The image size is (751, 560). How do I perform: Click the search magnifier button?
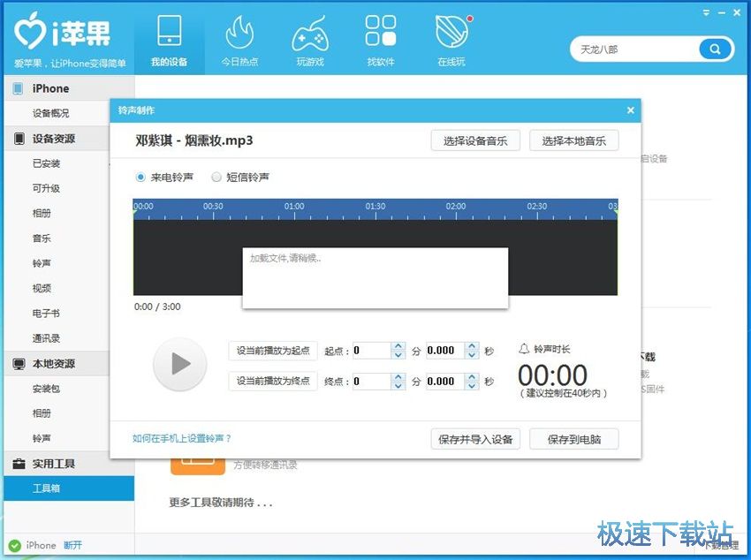tap(715, 49)
